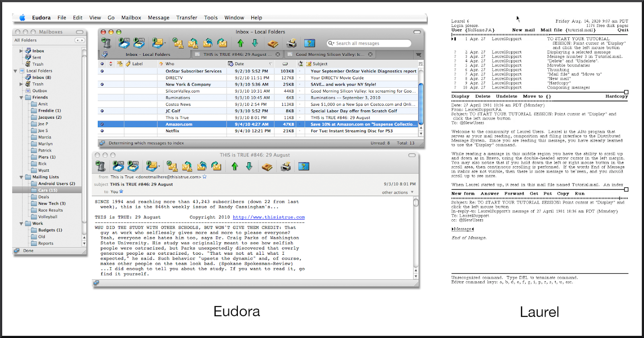Toggle the star next to the sender address
Screen dimensions: 644x338
pos(204,177)
